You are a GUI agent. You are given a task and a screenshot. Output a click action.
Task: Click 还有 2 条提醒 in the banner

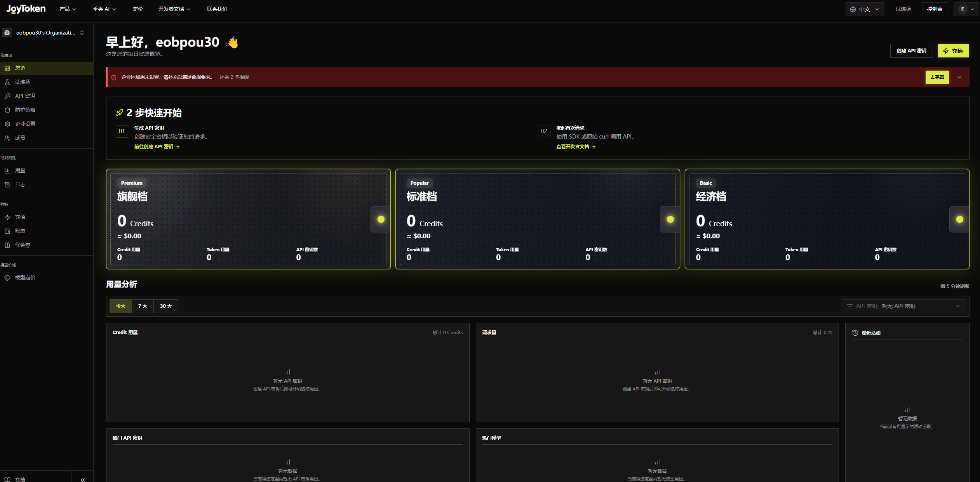click(234, 77)
